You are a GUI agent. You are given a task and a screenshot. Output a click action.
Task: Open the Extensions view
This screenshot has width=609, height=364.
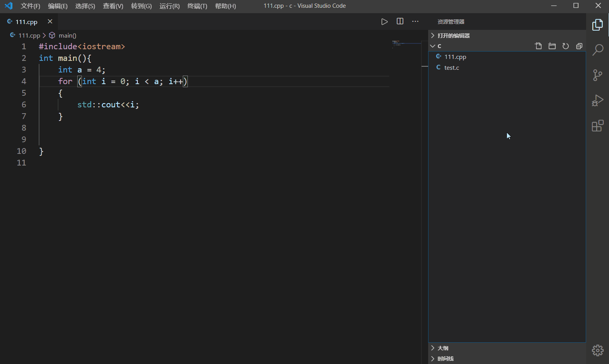point(597,126)
